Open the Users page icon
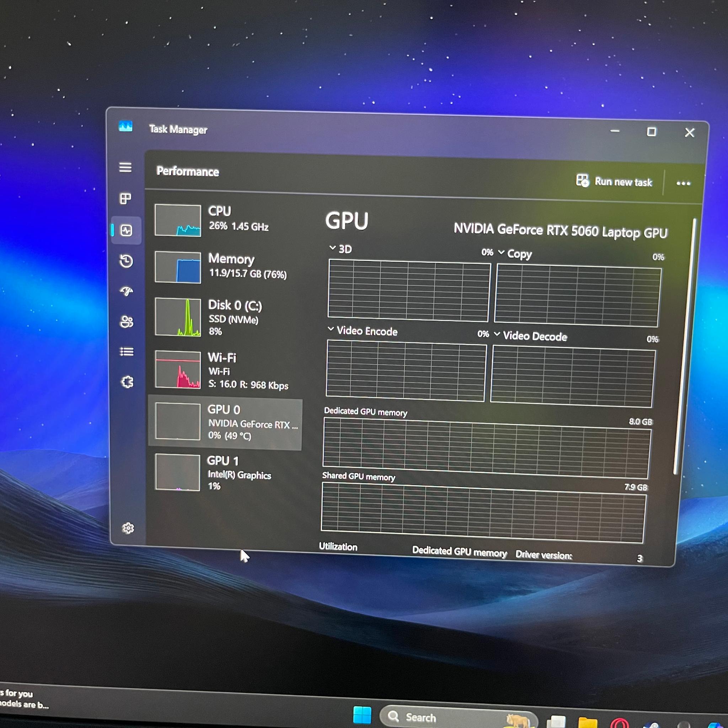This screenshot has width=728, height=728. pyautogui.click(x=127, y=321)
